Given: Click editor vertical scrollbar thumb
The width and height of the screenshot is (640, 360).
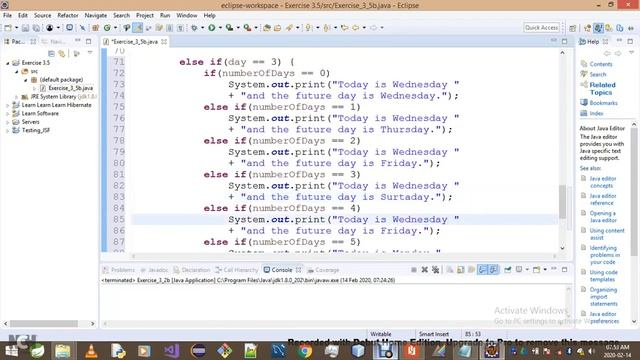Looking at the screenshot, I should (x=562, y=202).
